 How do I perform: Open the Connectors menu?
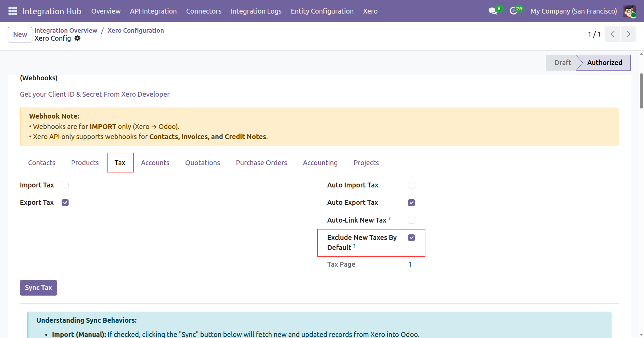(x=204, y=11)
